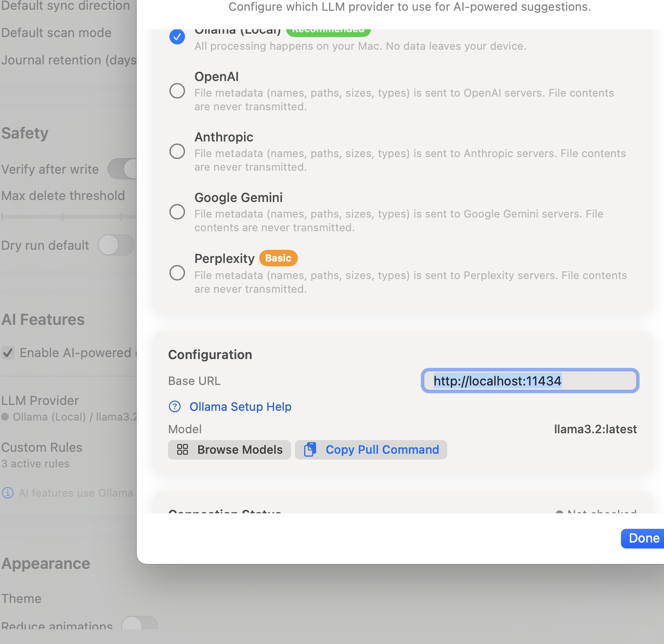Select the Google Gemini radio button
Screen dimensions: 664x644
(x=177, y=212)
